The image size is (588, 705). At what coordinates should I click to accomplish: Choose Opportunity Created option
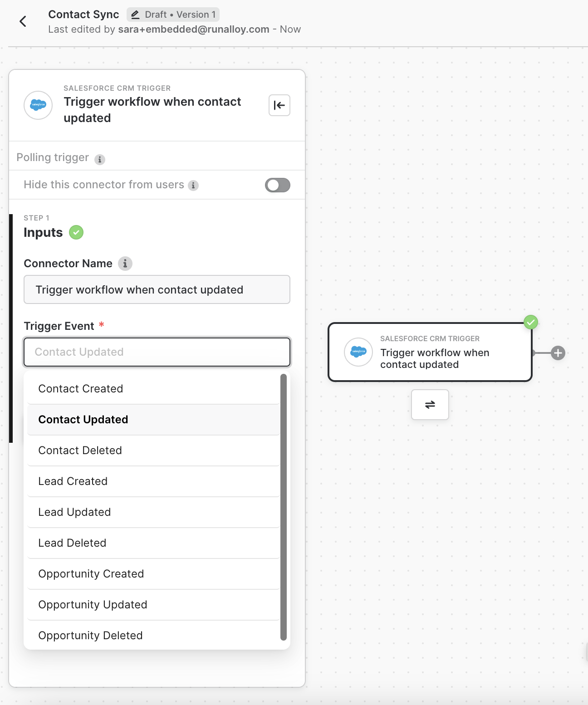[x=91, y=574]
